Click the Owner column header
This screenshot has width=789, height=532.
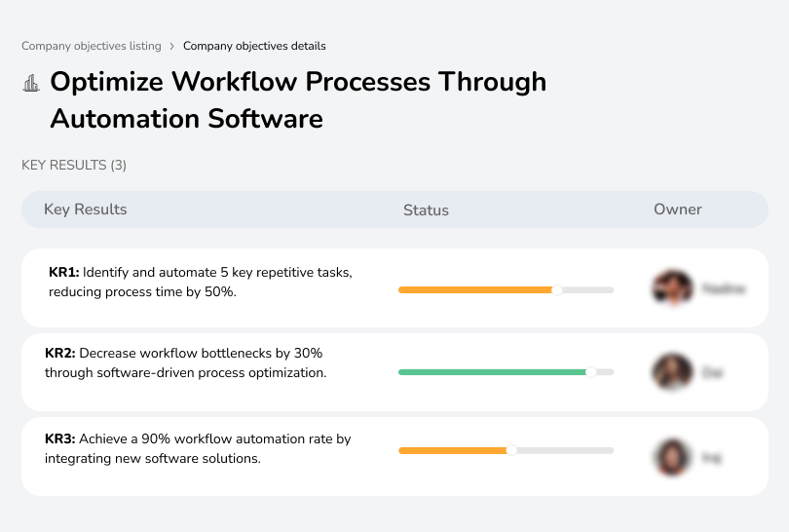(x=677, y=209)
